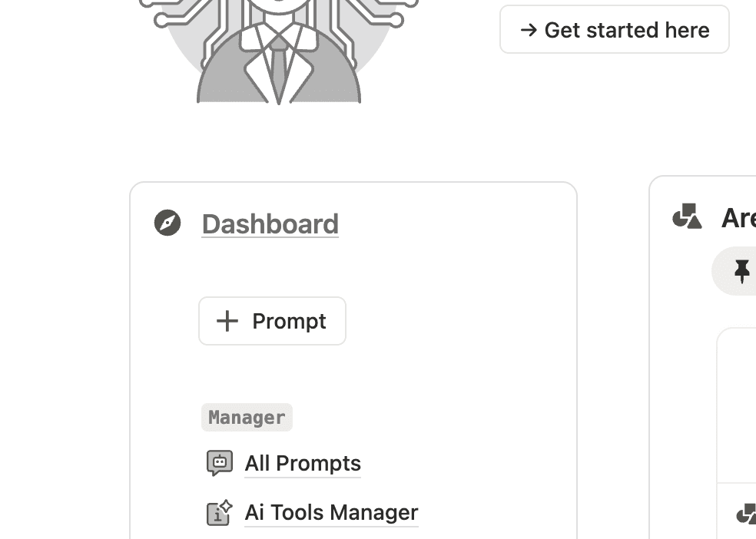
Task: Select the compass icon beside Dashboard
Action: coord(167,223)
